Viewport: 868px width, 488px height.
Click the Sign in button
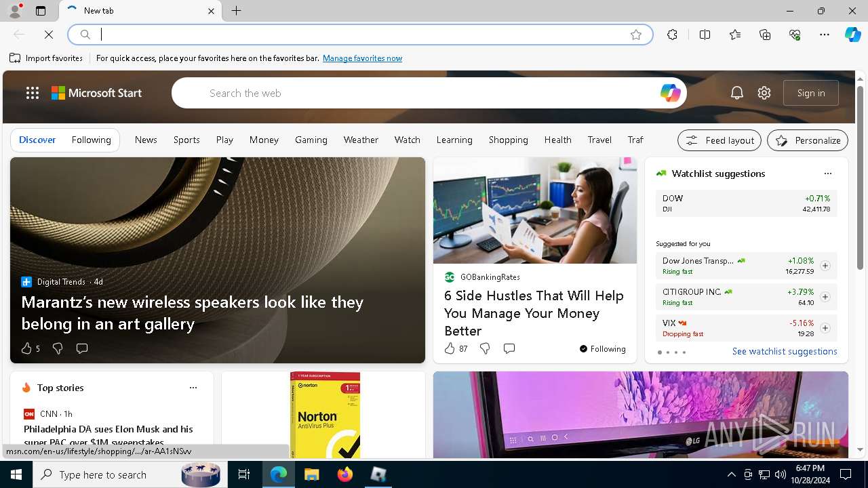(811, 93)
